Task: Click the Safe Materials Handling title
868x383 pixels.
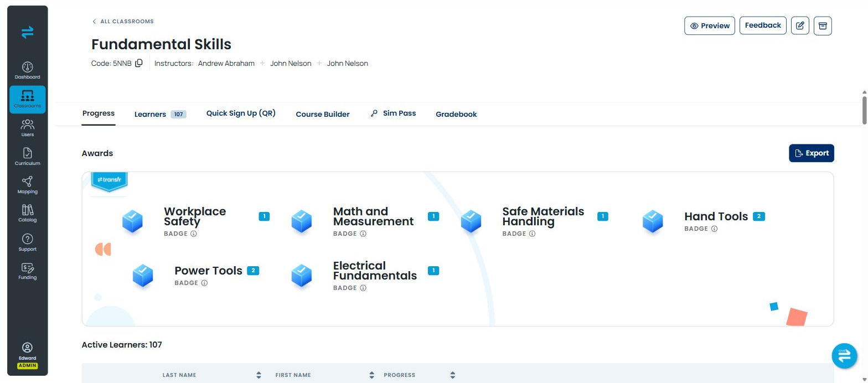Action: pyautogui.click(x=543, y=216)
